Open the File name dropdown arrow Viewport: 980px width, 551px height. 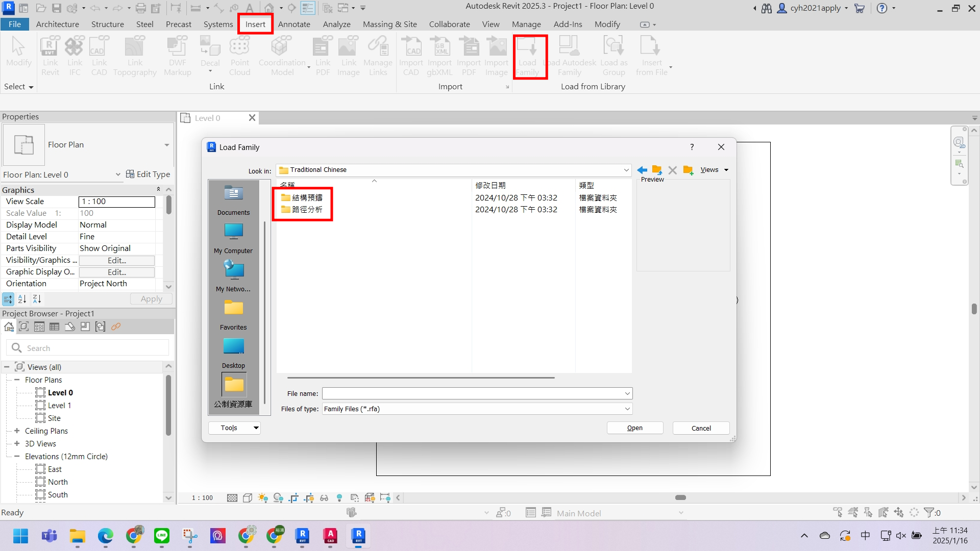tap(627, 393)
